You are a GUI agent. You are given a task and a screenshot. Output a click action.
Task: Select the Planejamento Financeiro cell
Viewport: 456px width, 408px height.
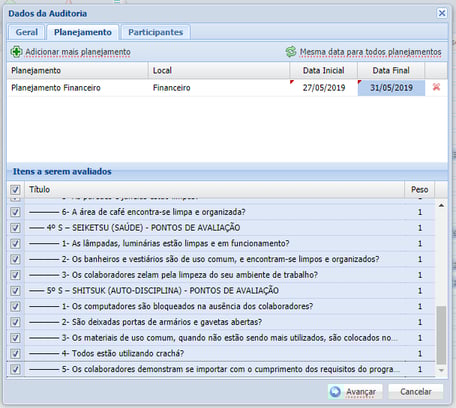[x=78, y=88]
